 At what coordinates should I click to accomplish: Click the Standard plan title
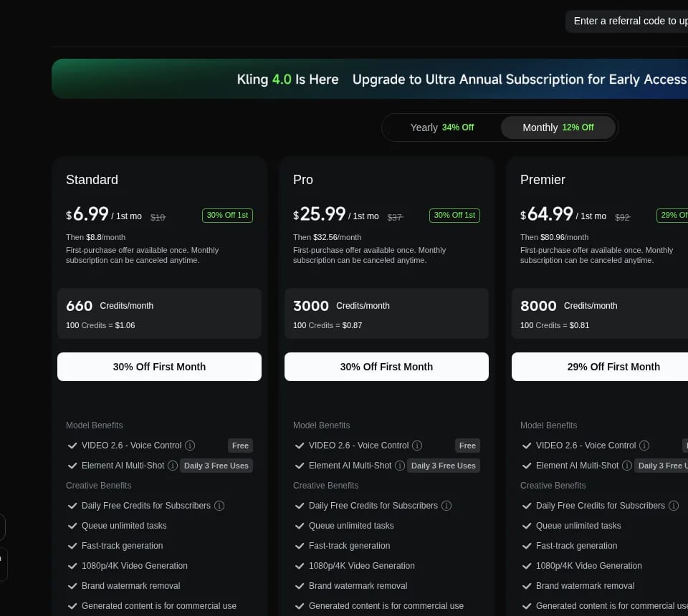92,180
